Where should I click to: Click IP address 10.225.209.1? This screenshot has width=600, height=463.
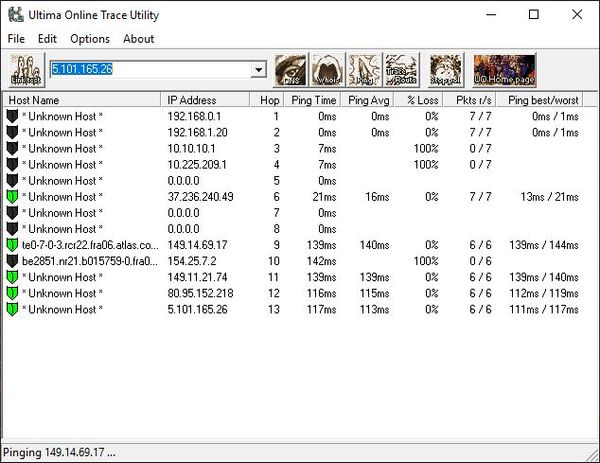tap(197, 165)
